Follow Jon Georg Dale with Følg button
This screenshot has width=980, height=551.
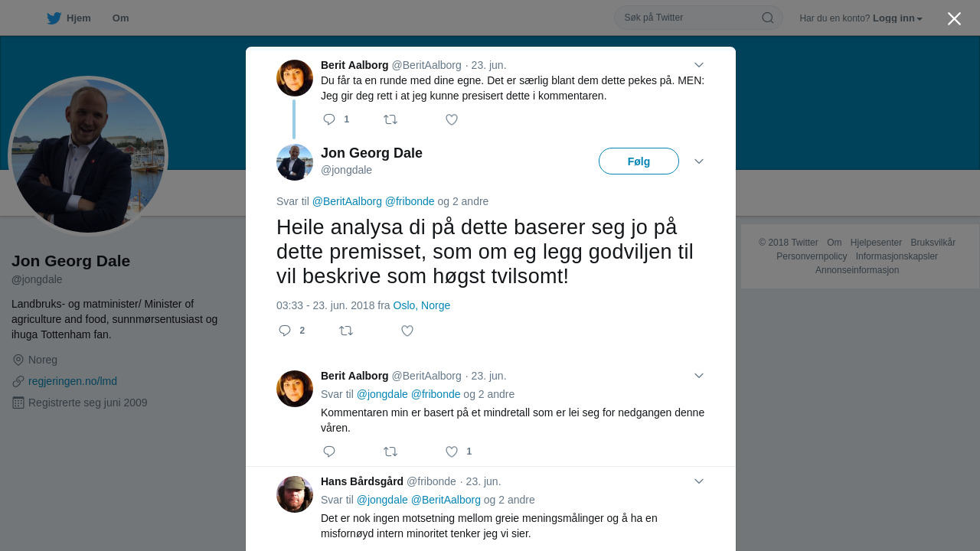639,161
